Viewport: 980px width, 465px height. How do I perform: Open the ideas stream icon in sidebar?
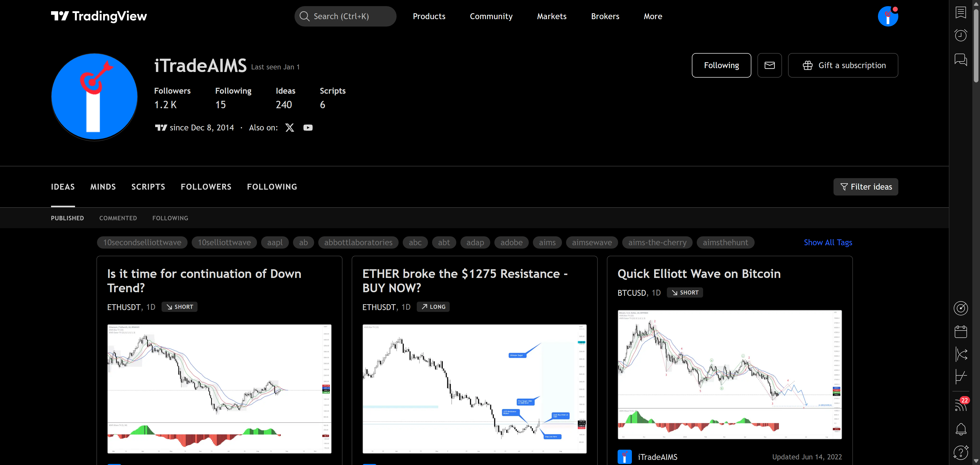tap(961, 355)
